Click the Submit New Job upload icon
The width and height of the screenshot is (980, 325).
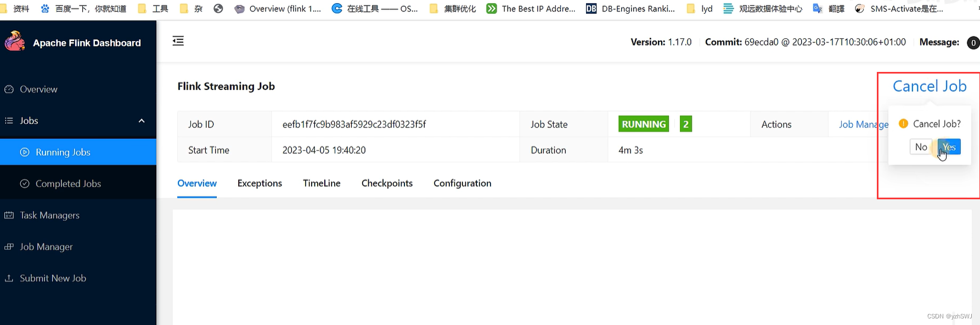click(9, 278)
